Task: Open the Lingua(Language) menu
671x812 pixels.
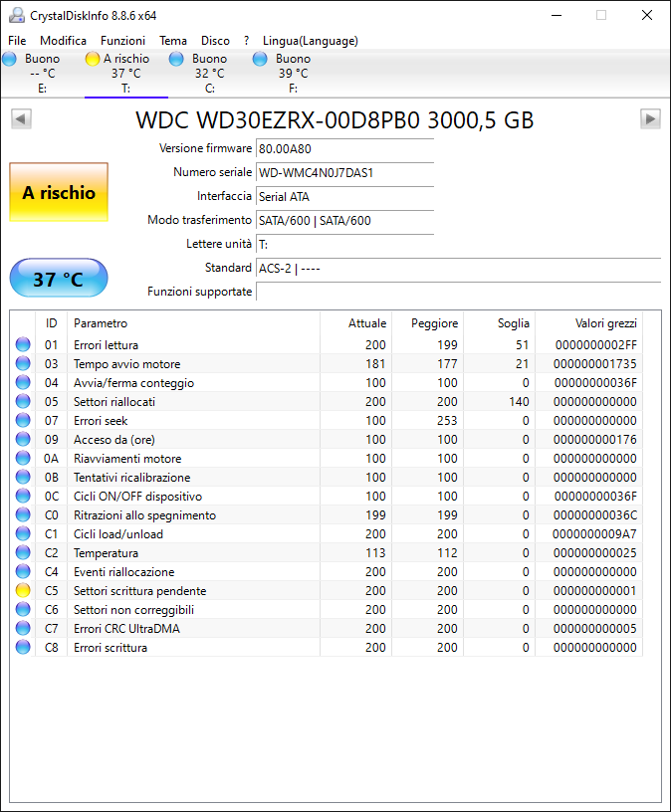Action: (x=311, y=41)
